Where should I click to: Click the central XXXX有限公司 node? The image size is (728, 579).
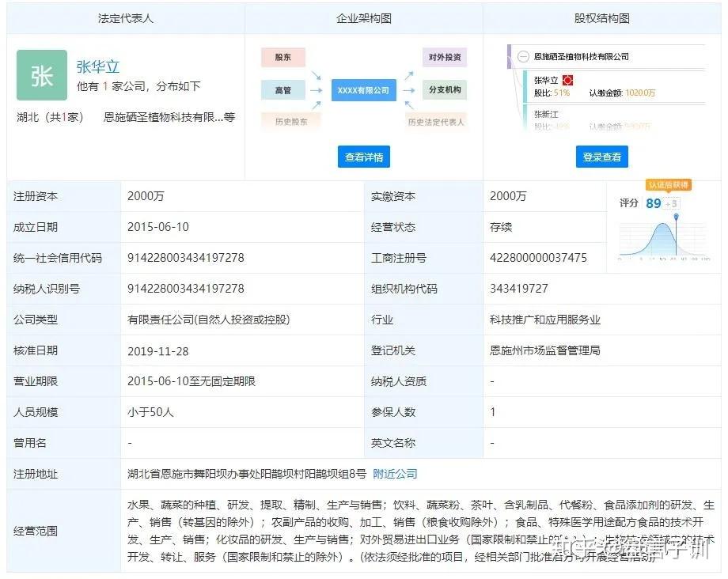(x=362, y=89)
